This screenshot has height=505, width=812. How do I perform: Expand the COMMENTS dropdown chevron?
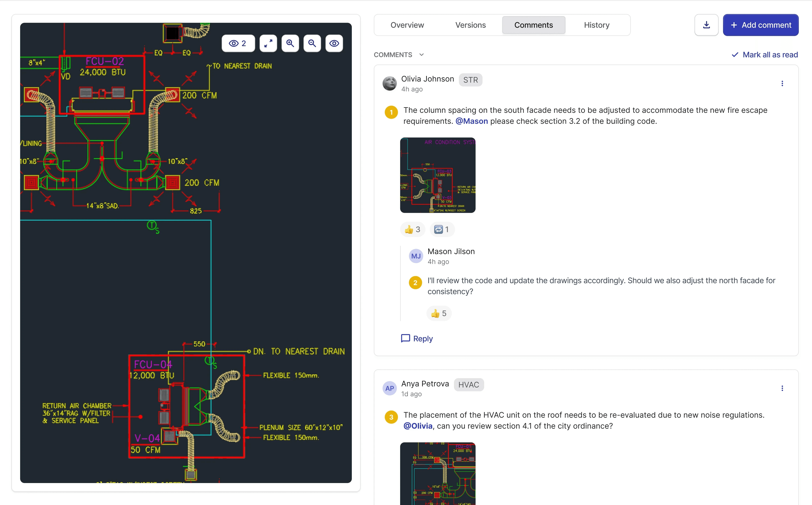[x=421, y=55]
